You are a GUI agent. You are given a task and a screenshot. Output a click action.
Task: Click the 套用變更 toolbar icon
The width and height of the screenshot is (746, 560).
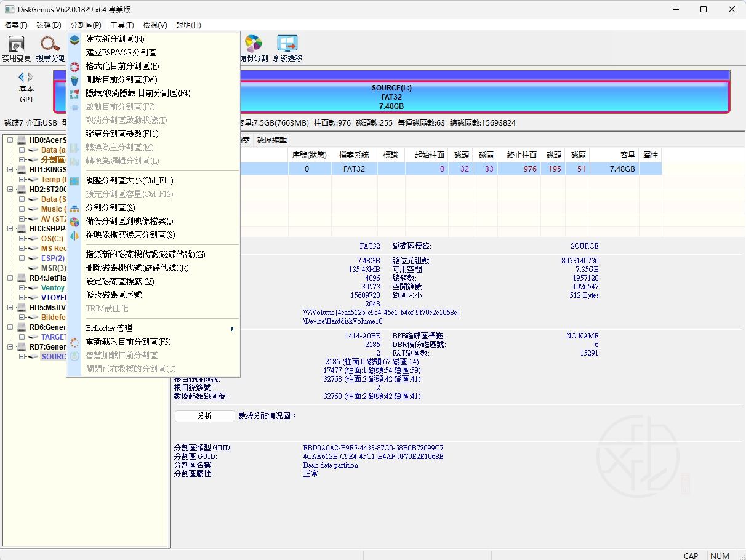coord(17,44)
